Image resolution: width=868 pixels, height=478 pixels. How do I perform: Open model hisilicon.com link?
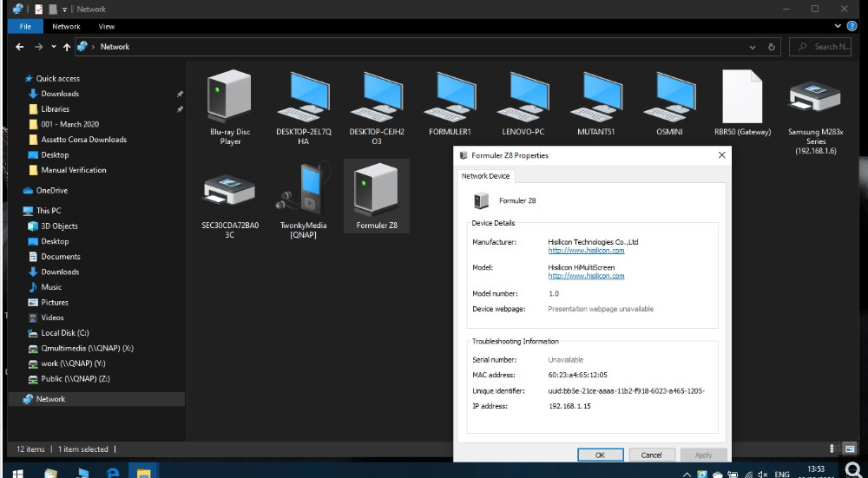click(586, 276)
